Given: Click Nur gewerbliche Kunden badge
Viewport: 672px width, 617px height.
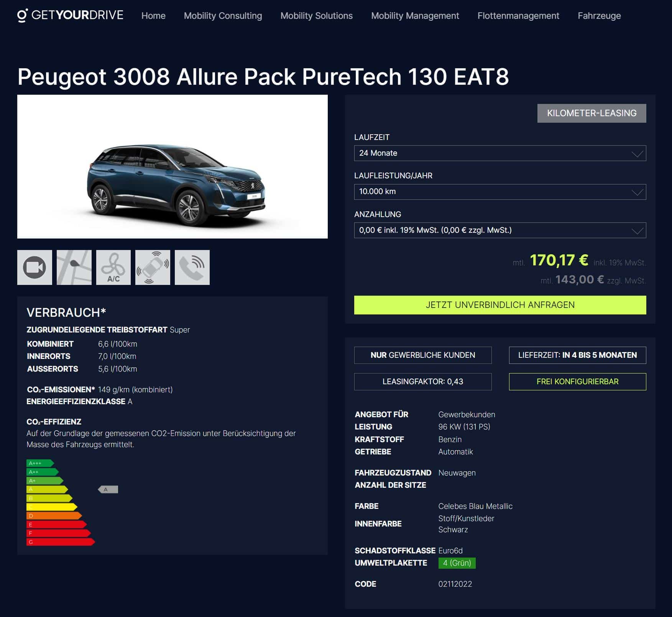Looking at the screenshot, I should tap(423, 355).
